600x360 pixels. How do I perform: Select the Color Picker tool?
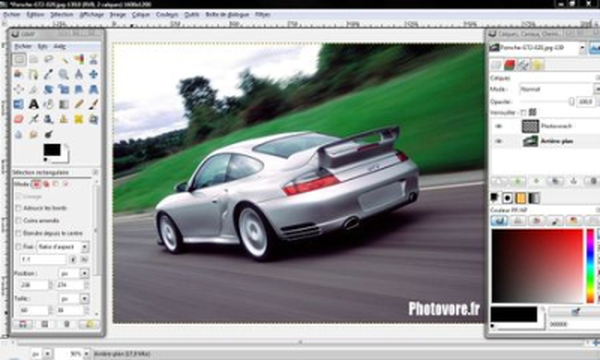pyautogui.click(x=49, y=74)
